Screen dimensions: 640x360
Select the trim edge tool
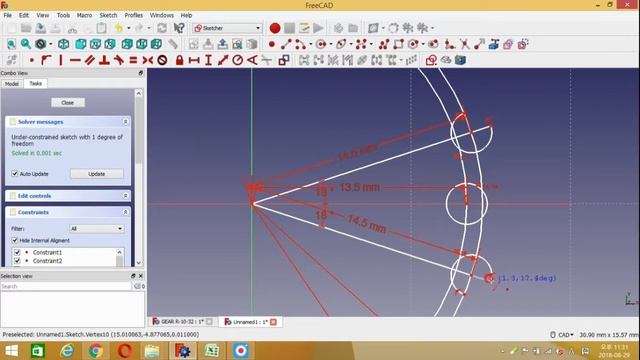tap(464, 44)
